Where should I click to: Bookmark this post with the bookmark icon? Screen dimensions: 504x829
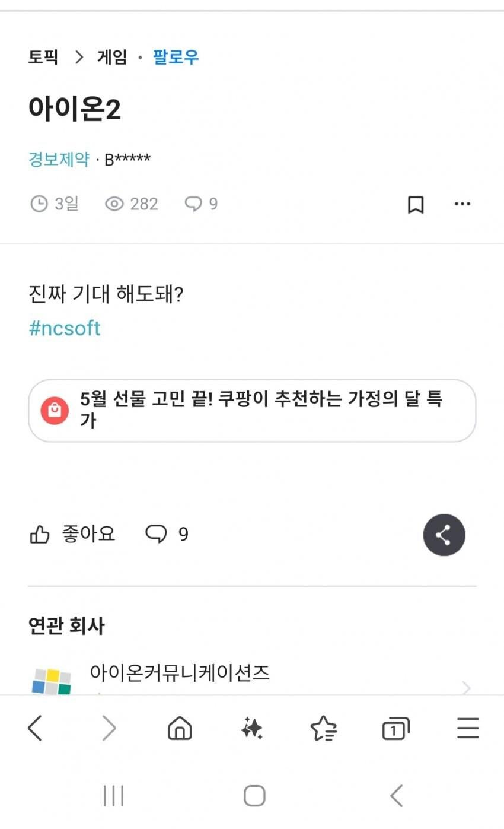(x=416, y=204)
